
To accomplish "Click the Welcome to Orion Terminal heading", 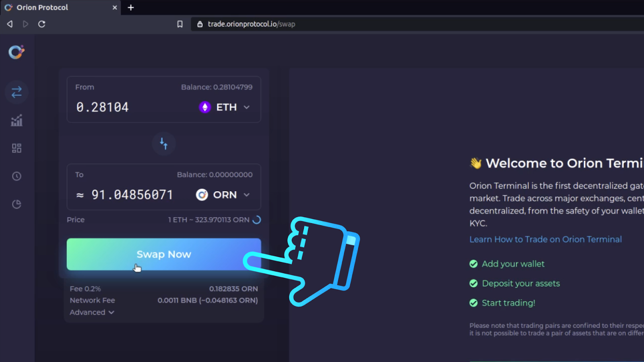I will click(x=565, y=163).
